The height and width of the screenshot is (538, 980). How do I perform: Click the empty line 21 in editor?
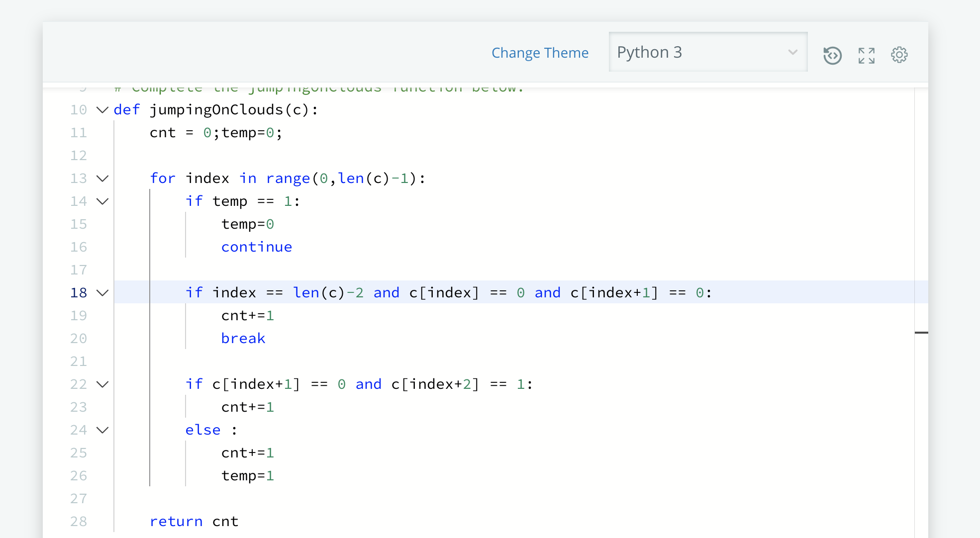point(398,361)
